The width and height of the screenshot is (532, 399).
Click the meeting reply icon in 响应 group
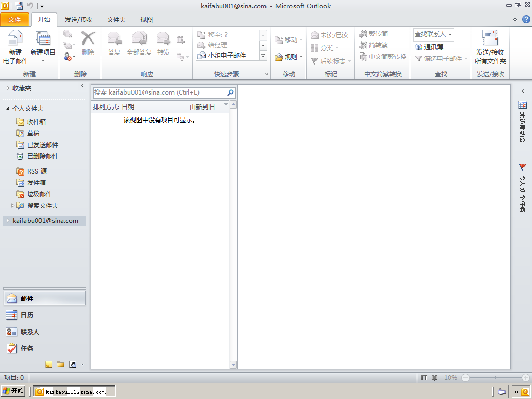pos(181,39)
